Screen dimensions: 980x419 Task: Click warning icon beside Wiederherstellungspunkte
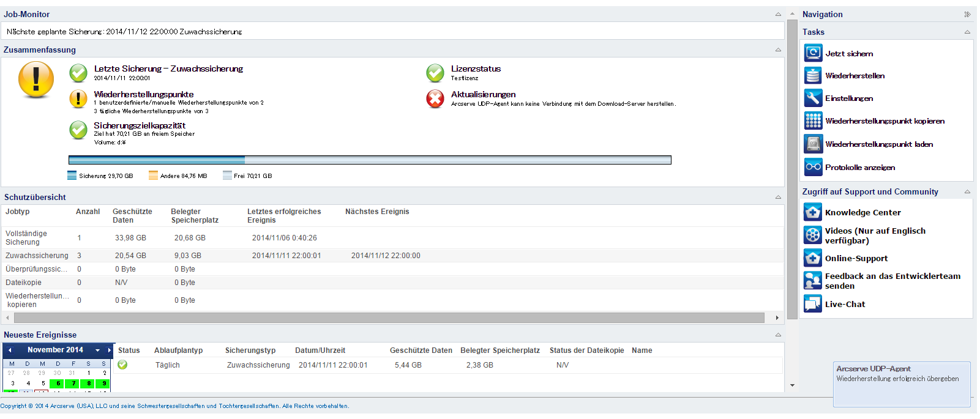[78, 98]
